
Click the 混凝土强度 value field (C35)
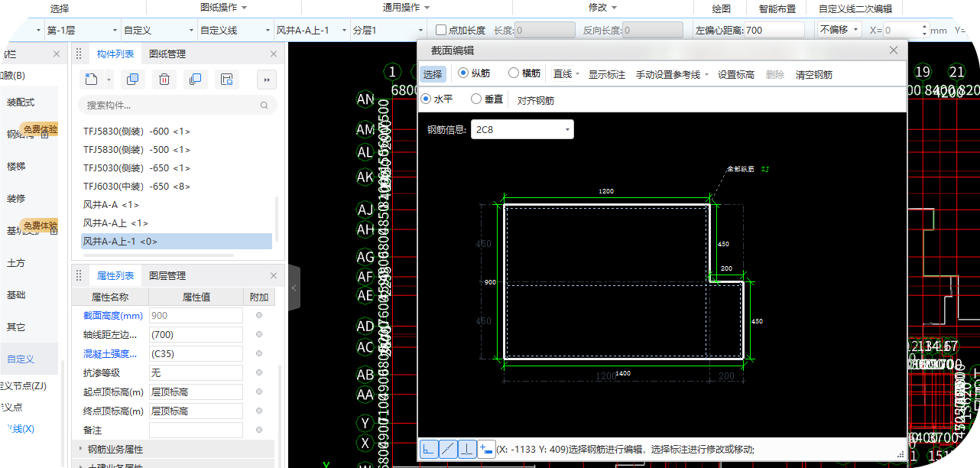pyautogui.click(x=195, y=353)
